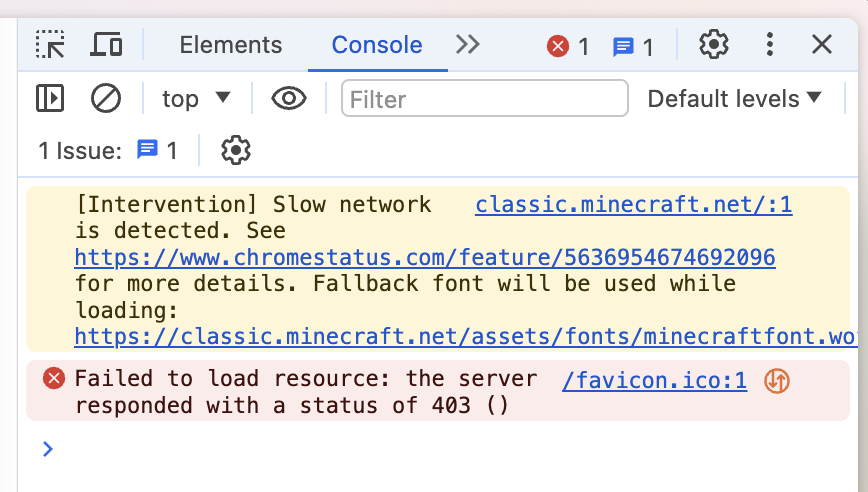868x492 pixels.
Task: Switch to the Console tab
Action: (x=377, y=45)
